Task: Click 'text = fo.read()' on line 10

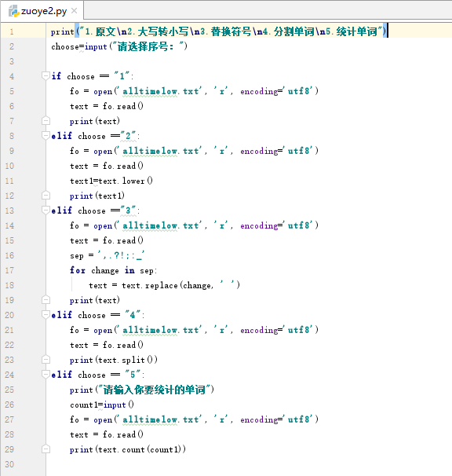Action: (107, 166)
